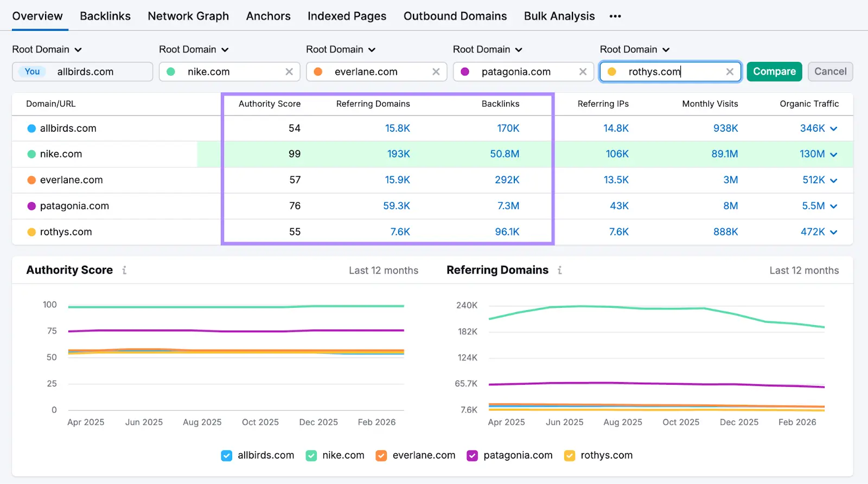Expand Root Domain dropdown above allbirds.com
The image size is (868, 484).
[47, 49]
